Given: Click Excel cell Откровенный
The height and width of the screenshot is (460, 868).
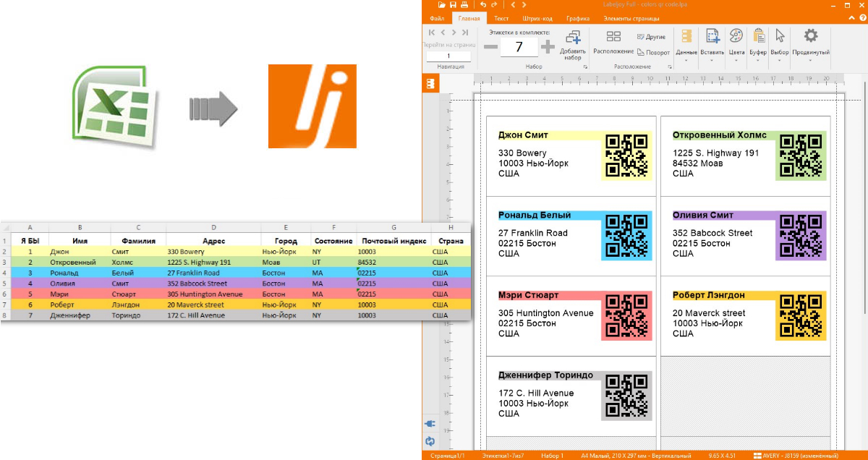Looking at the screenshot, I should 80,262.
